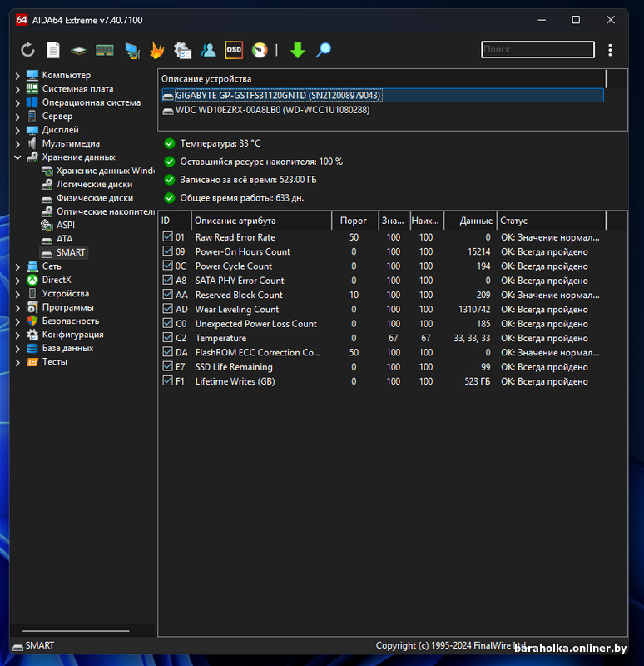Screen dimensions: 644x666
Task: Open the Report document icon
Action: click(53, 50)
